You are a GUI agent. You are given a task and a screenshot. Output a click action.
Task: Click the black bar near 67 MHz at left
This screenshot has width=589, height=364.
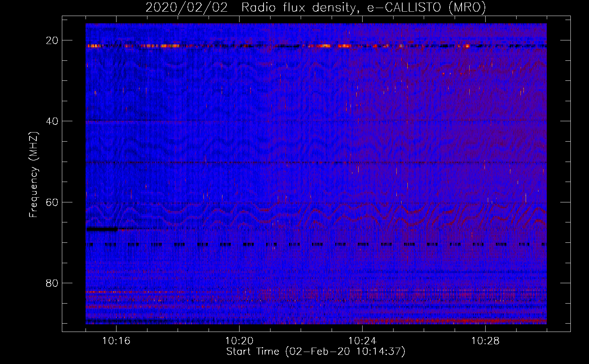[102, 229]
